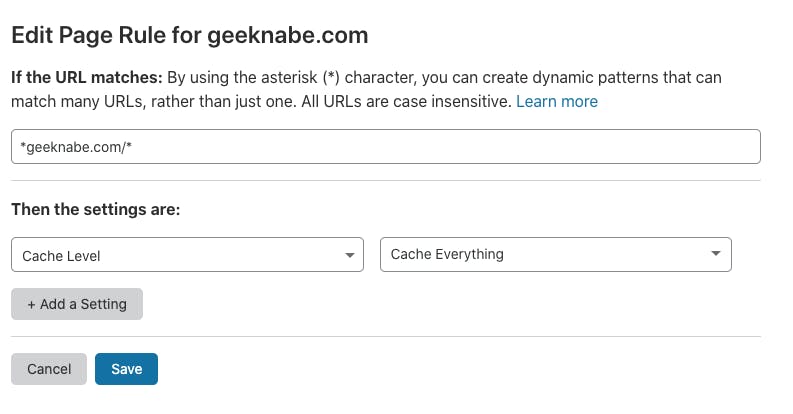Image resolution: width=793 pixels, height=414 pixels.
Task: Select the 'Cache Level' text in the dropdown
Action: [61, 256]
